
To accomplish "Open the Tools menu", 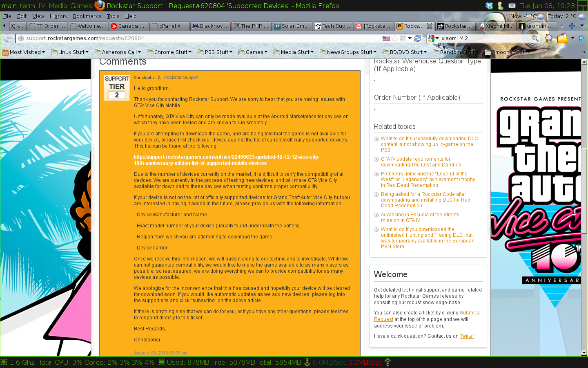I will pyautogui.click(x=113, y=16).
